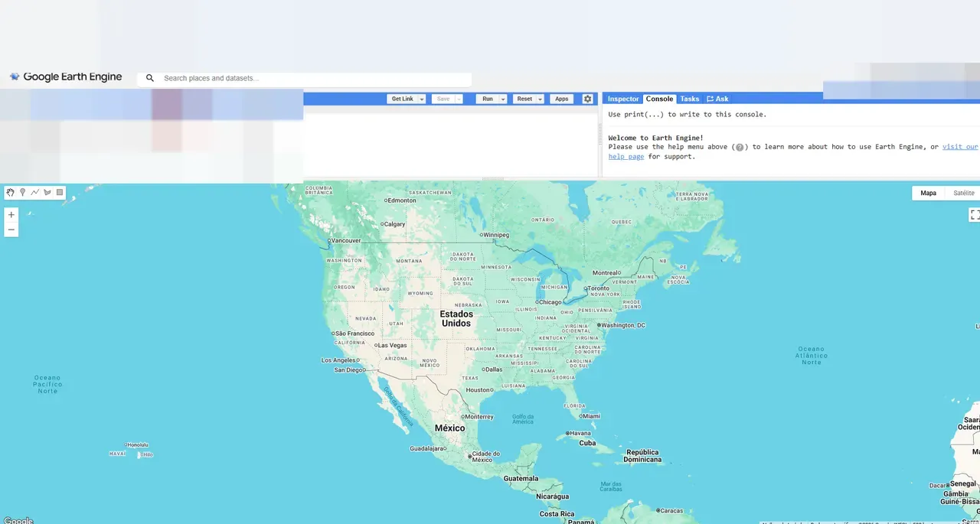Screen dimensions: 980x524
Task: Click the Google logo on the map
Action: 18,520
